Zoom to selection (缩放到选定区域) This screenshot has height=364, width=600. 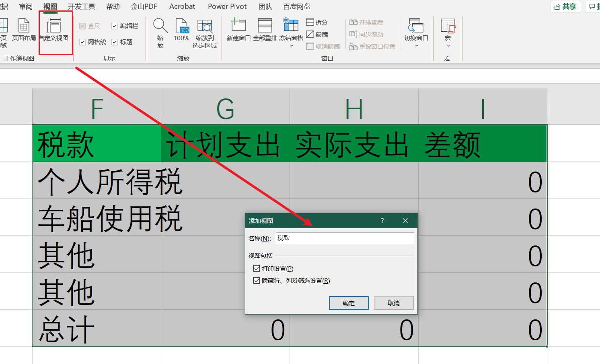(205, 33)
